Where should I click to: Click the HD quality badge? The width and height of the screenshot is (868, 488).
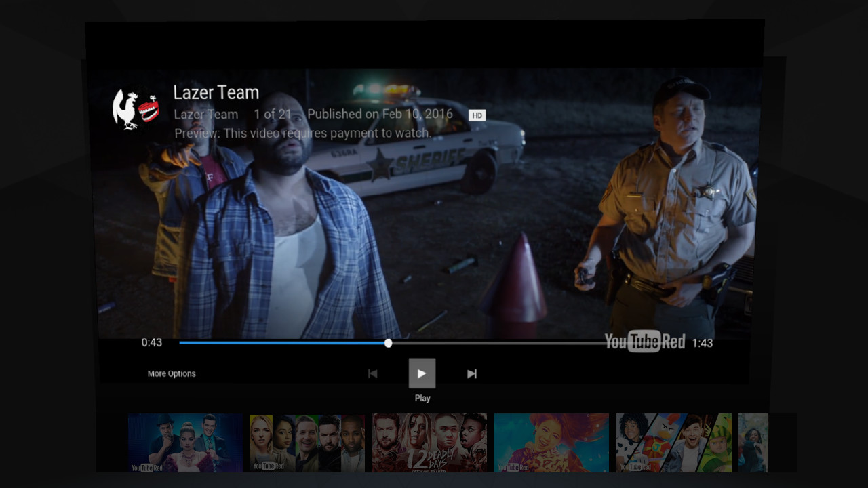coord(477,115)
